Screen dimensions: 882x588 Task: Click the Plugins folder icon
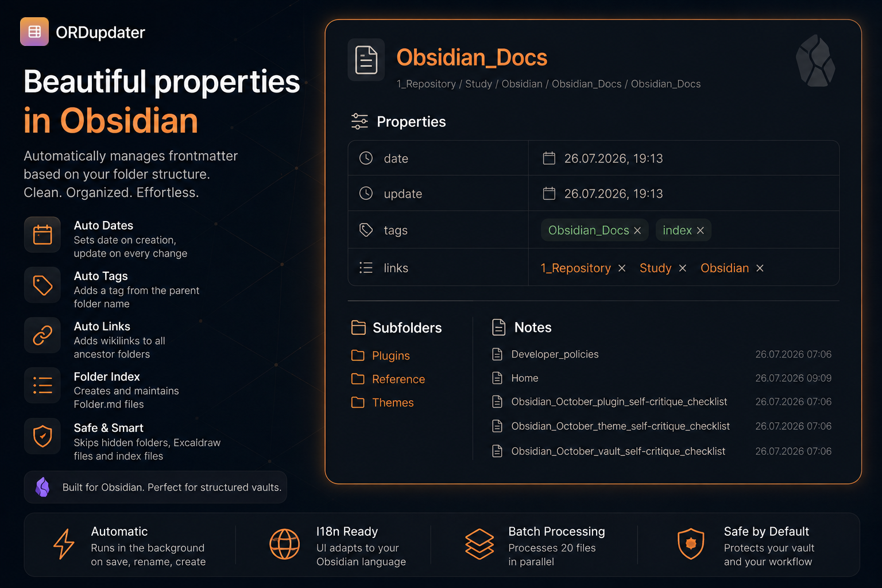tap(358, 355)
